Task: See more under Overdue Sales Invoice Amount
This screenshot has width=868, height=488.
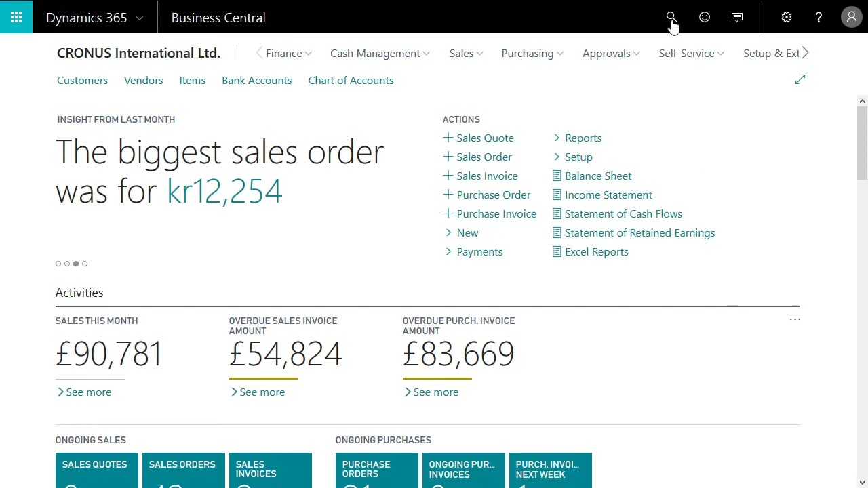Action: [258, 392]
